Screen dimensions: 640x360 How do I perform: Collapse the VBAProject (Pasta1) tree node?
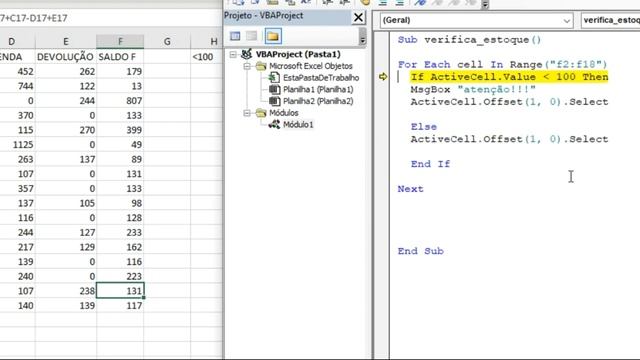233,54
